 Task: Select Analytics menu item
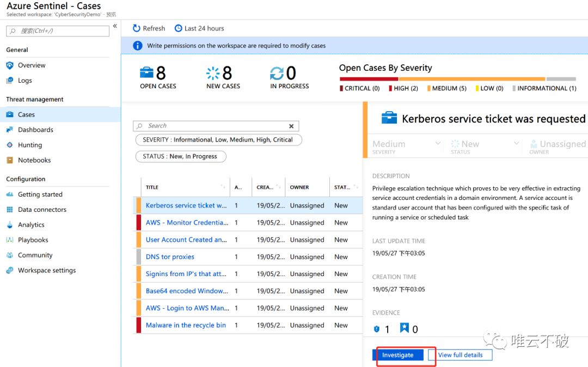[31, 225]
